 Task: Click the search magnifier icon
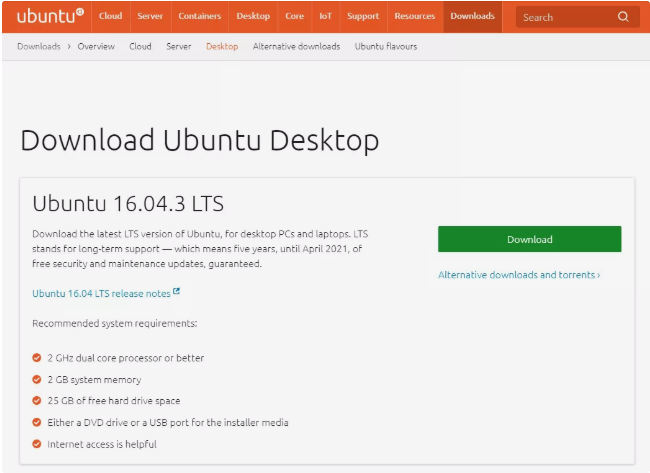pos(623,17)
